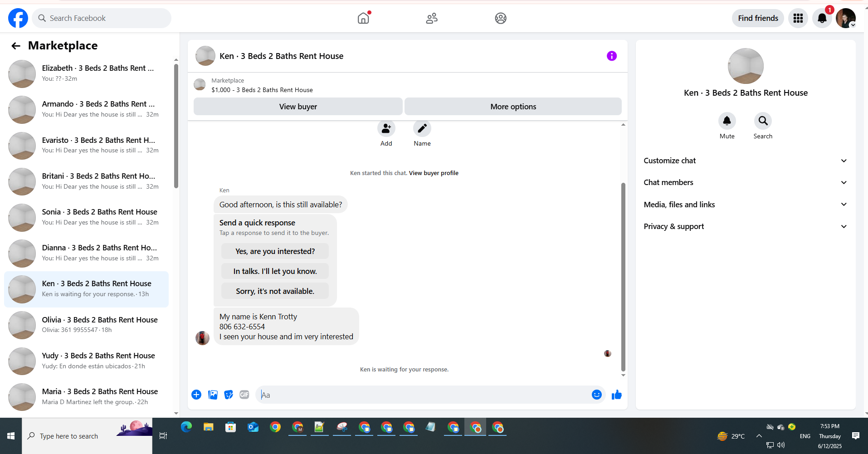Viewport: 868px width, 454px height.
Task: Open the account profile picture menu
Action: (846, 18)
